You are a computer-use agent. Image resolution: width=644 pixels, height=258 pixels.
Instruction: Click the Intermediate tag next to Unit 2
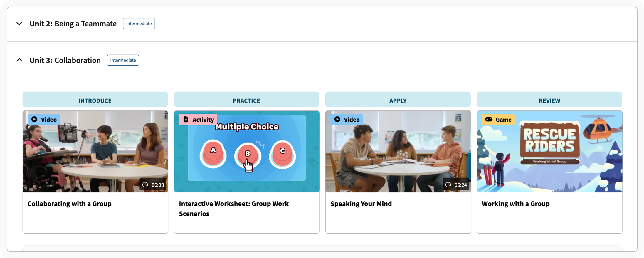139,24
